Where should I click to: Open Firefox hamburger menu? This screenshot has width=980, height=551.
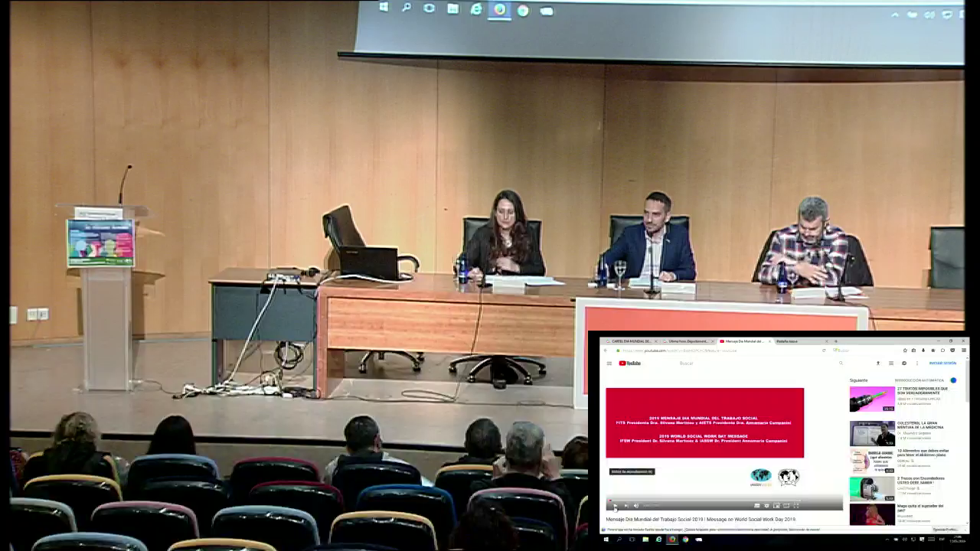point(963,350)
